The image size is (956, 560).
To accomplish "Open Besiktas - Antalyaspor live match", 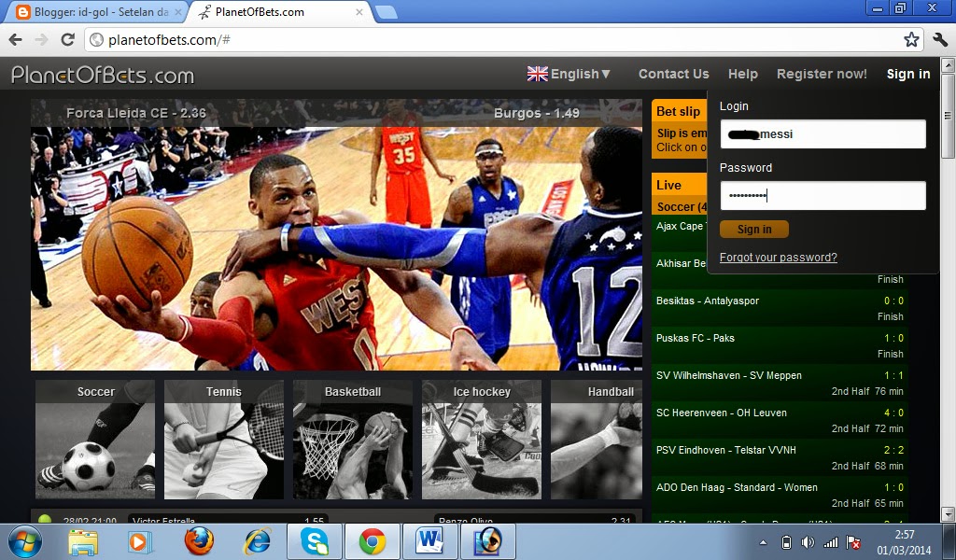I will (780, 308).
